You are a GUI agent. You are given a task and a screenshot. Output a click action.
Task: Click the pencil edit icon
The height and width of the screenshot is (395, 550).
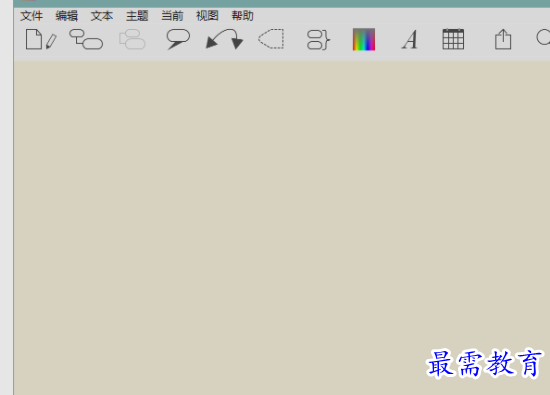pyautogui.click(x=51, y=41)
